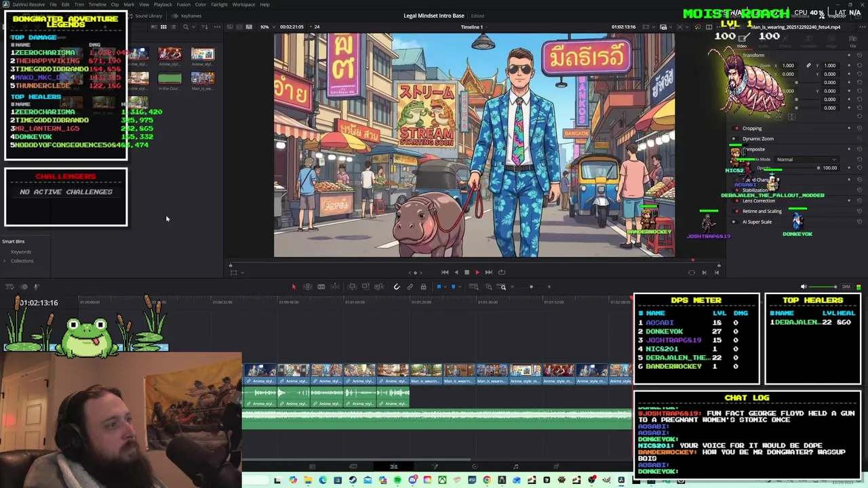Click the Detail Zoom icon
868x488 pixels.
(x=489, y=287)
